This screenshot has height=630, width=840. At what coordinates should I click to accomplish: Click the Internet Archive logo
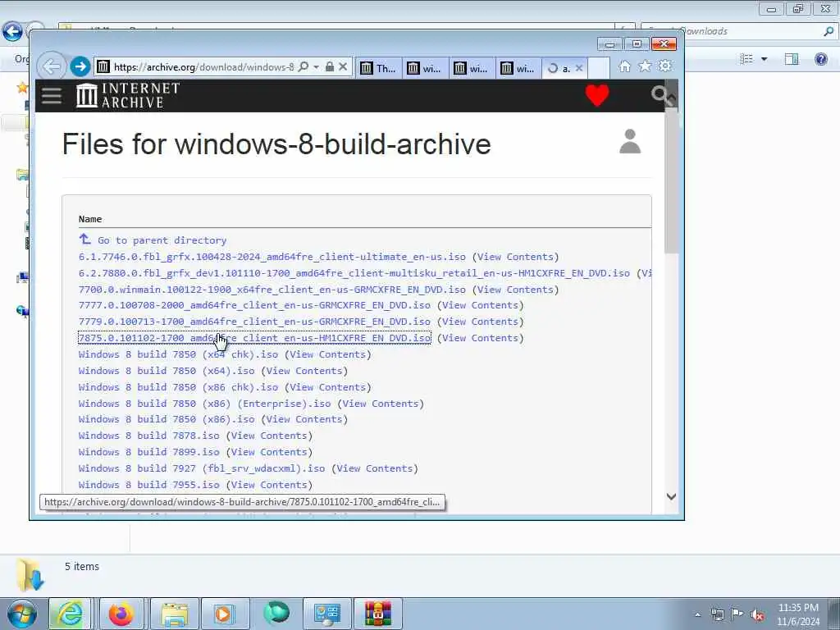click(127, 95)
